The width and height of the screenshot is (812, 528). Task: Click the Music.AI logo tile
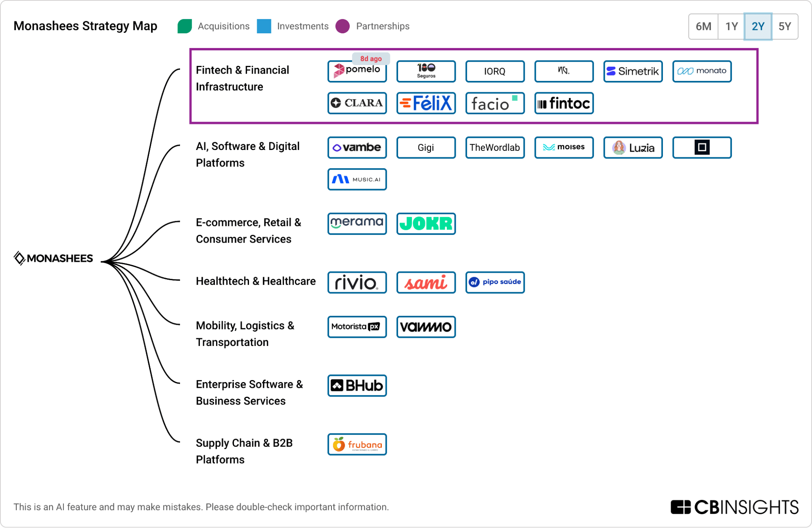(x=357, y=179)
